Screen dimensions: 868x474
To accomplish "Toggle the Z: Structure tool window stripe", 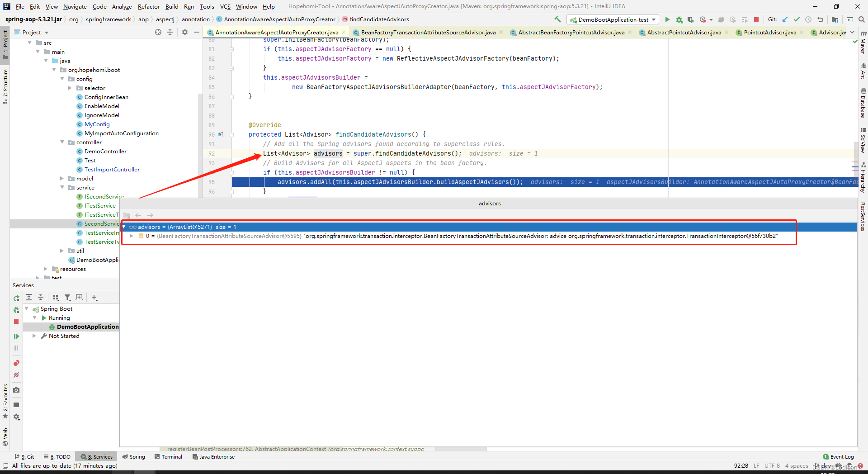I will click(5, 86).
